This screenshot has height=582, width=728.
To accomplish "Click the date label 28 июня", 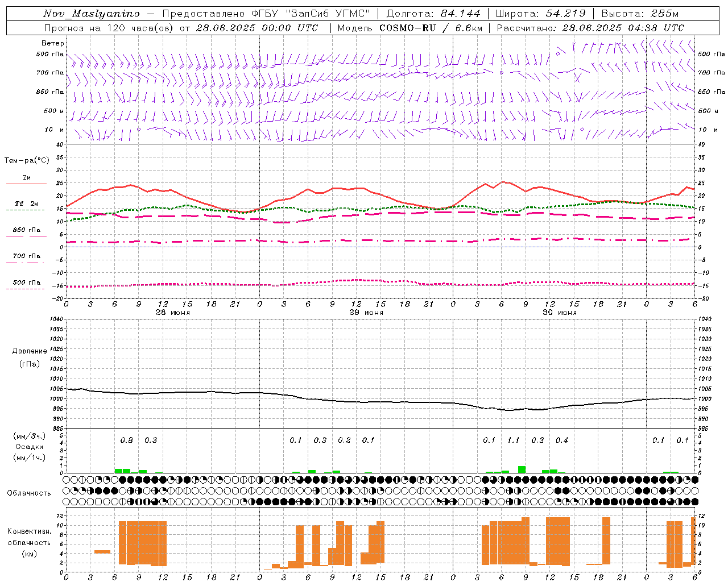I will coord(173,313).
